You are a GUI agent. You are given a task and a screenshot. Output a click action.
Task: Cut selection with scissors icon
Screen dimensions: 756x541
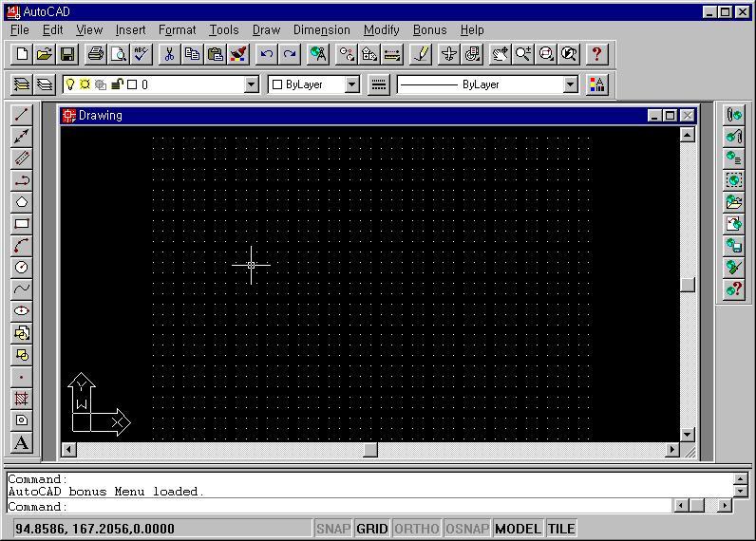point(169,54)
